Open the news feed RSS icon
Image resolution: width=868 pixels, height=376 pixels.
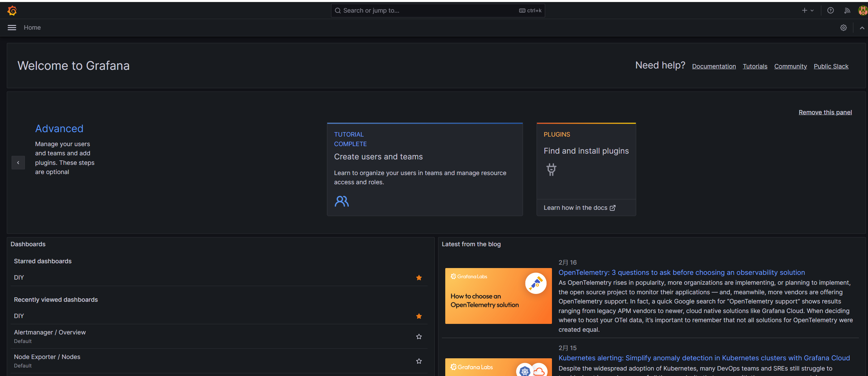pos(847,11)
